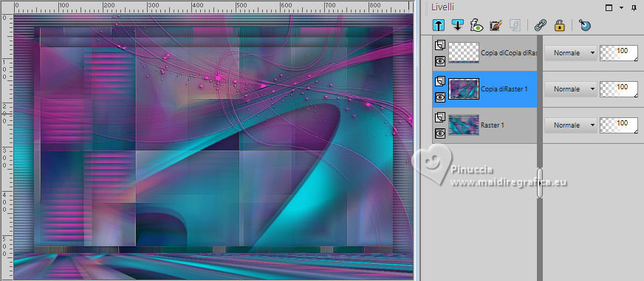The height and width of the screenshot is (281, 644).
Task: Click the chain link layers icon
Action: (x=540, y=25)
